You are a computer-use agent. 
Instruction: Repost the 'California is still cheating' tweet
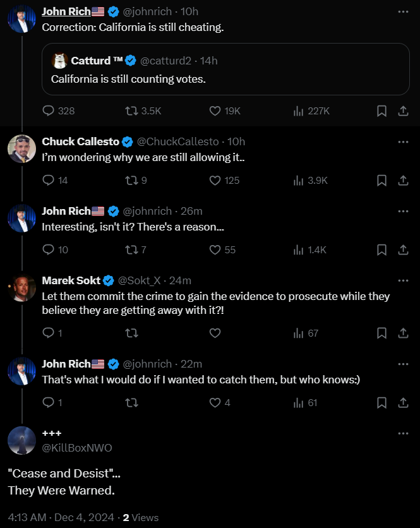coord(132,111)
